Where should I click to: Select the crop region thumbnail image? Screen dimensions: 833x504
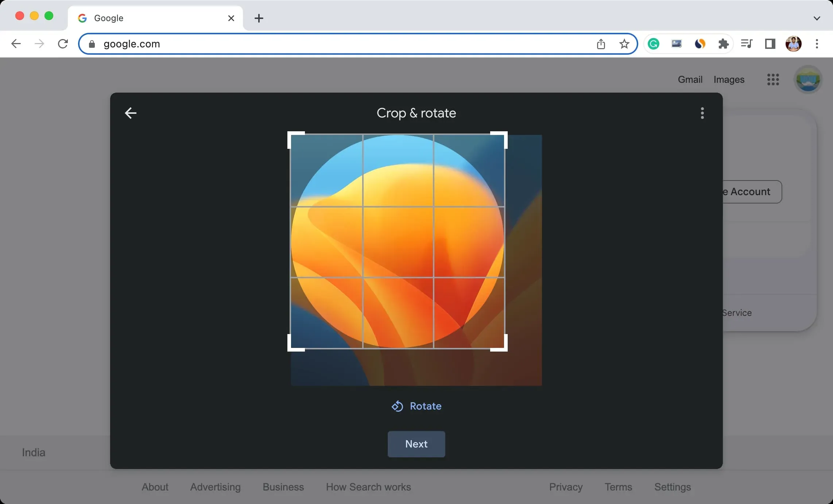[398, 241]
